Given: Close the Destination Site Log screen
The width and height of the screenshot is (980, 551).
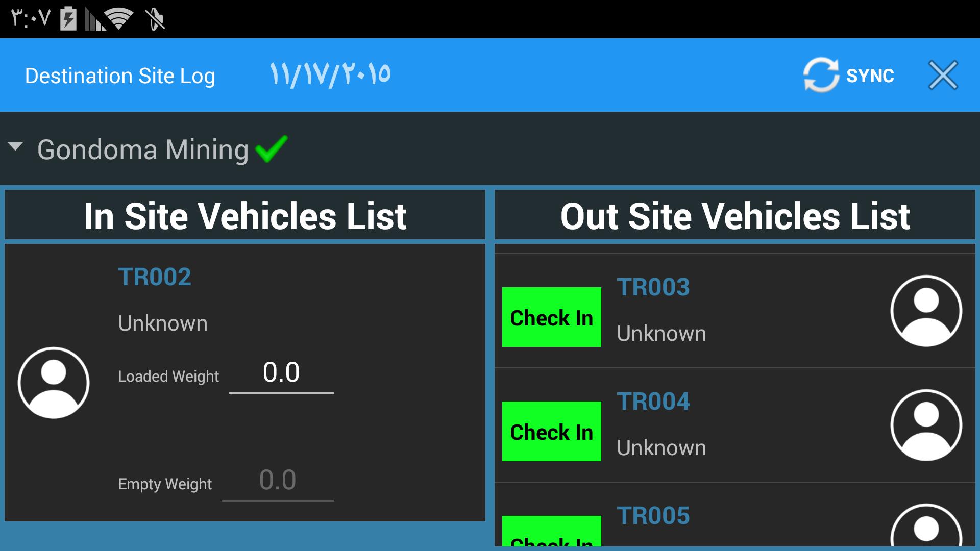Looking at the screenshot, I should 943,76.
